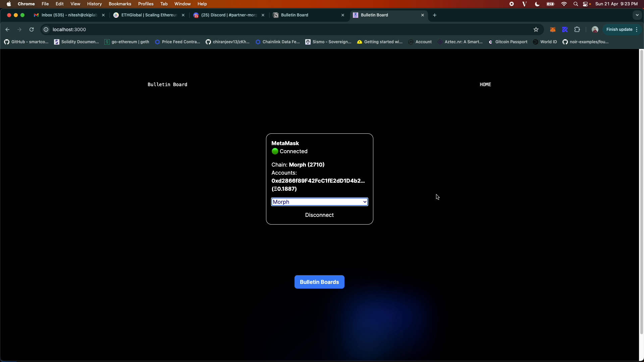Click the browser Forward arrow
Screen dimensions: 644x362
(19, 29)
